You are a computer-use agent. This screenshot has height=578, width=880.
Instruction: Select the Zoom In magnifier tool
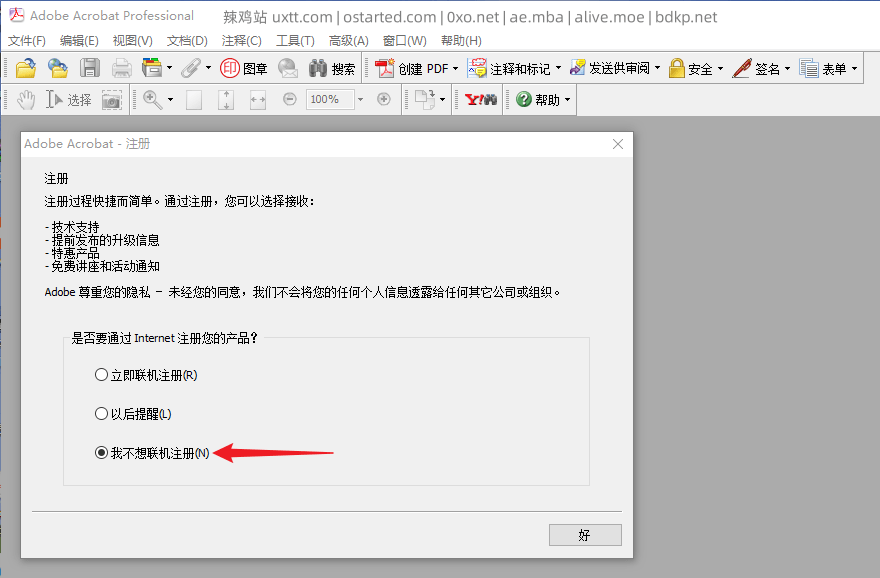tap(152, 100)
